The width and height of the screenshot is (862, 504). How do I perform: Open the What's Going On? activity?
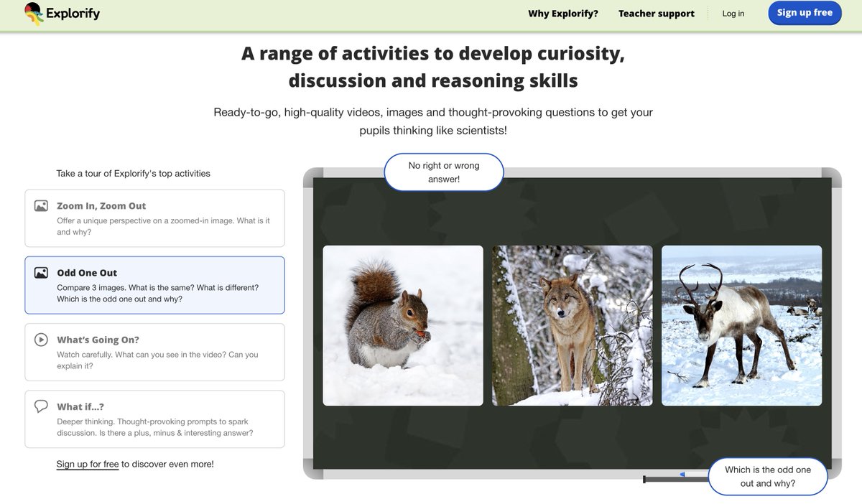pyautogui.click(x=154, y=352)
